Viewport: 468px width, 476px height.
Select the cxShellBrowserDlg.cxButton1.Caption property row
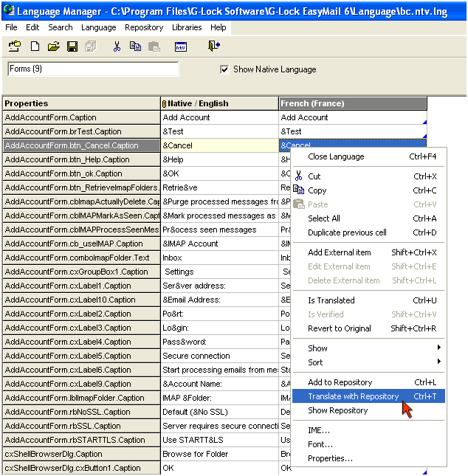click(81, 468)
